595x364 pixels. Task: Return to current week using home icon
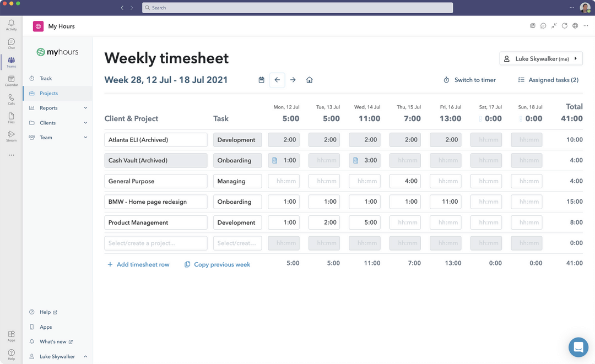pyautogui.click(x=309, y=79)
